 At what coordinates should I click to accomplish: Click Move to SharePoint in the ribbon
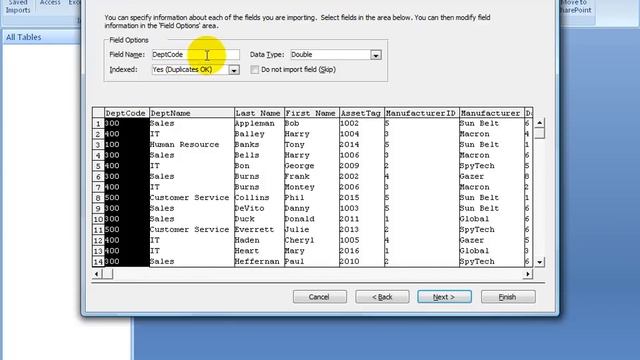[575, 7]
